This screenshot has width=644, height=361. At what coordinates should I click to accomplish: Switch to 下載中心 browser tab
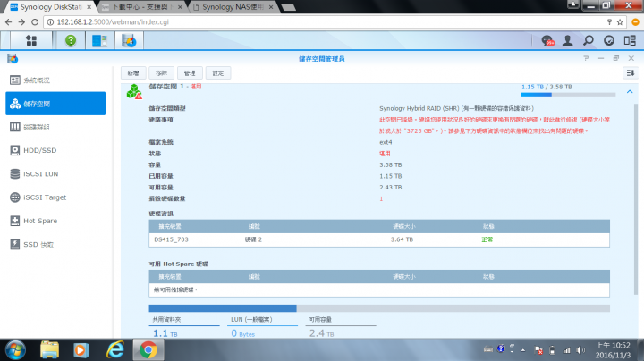pos(142,7)
